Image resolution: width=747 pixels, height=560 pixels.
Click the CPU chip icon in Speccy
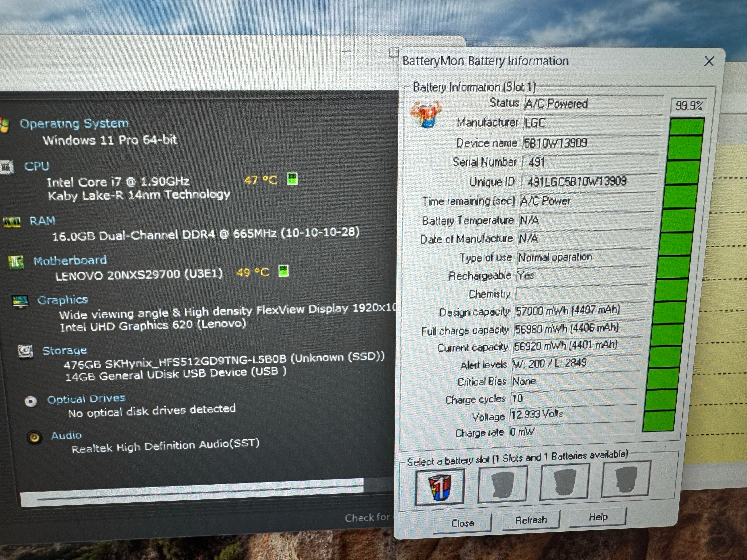point(7,167)
